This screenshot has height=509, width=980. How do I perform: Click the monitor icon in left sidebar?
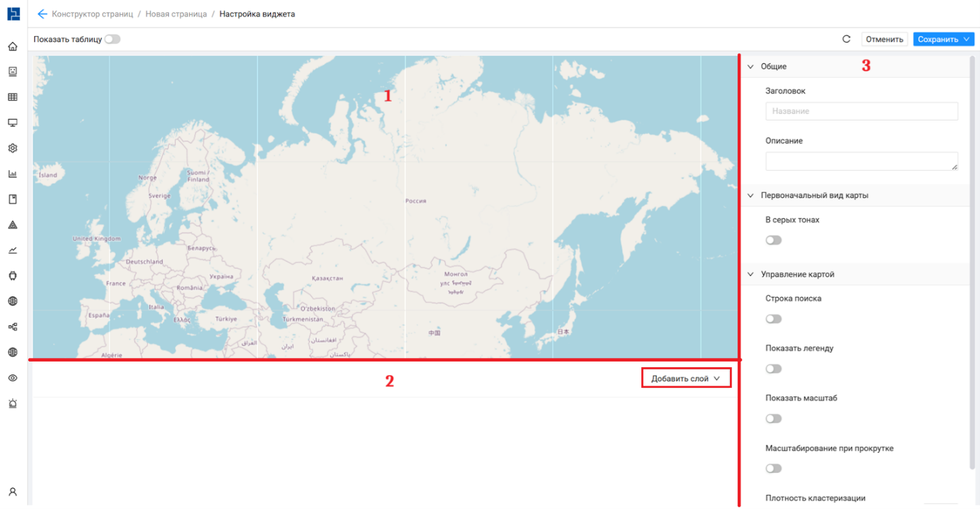[13, 123]
